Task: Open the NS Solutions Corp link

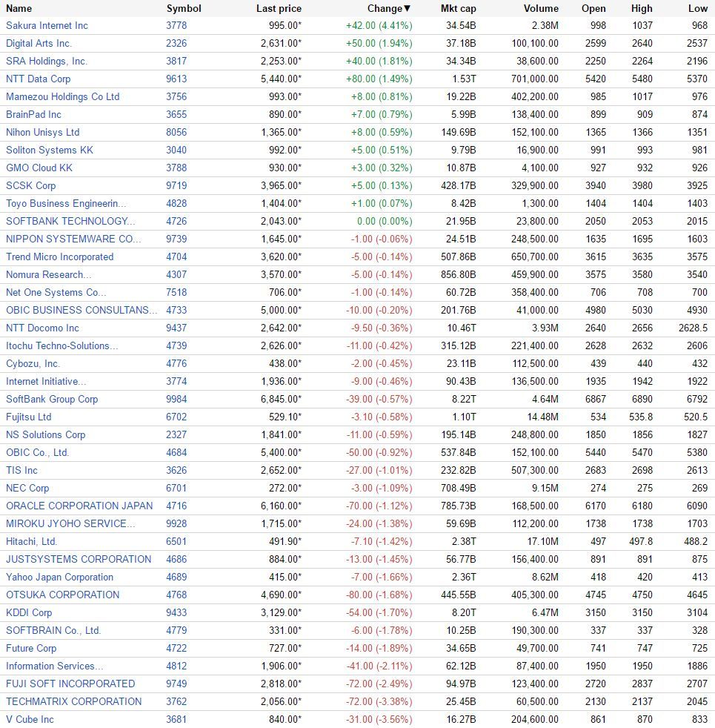Action: coord(46,434)
